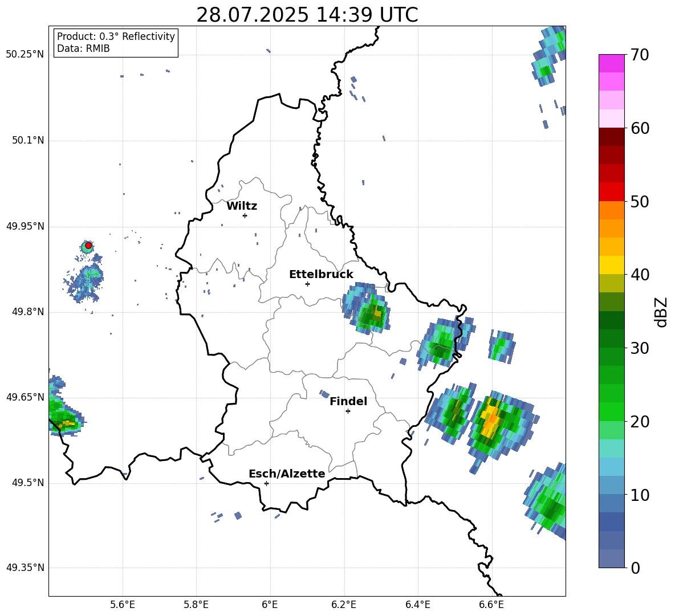Image resolution: width=675 pixels, height=616 pixels.
Task: Click the Data: RMIB text
Action: [x=83, y=48]
